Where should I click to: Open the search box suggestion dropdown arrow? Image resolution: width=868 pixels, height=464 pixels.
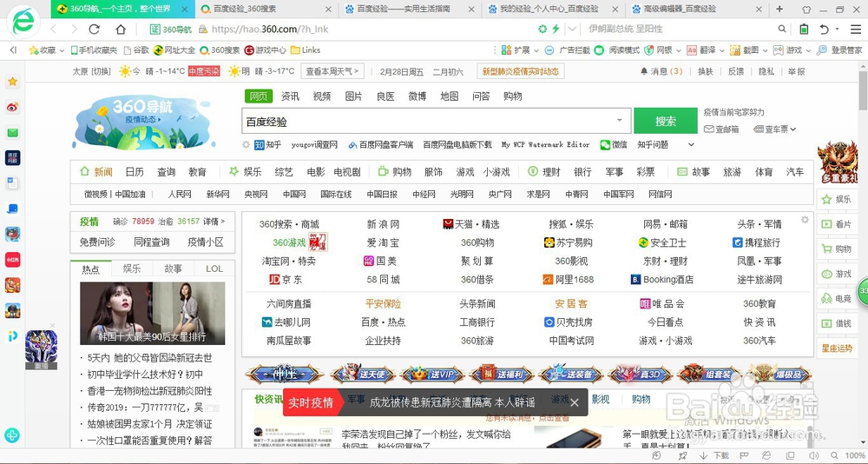point(620,121)
